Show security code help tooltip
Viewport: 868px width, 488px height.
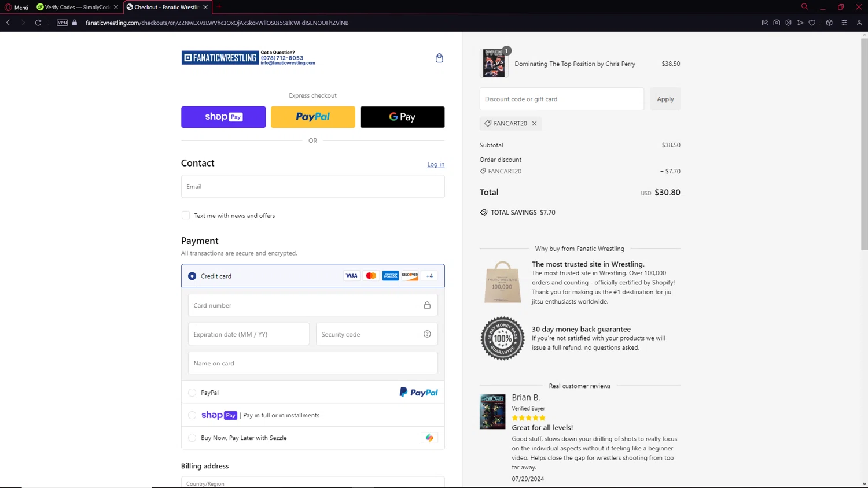tap(427, 334)
